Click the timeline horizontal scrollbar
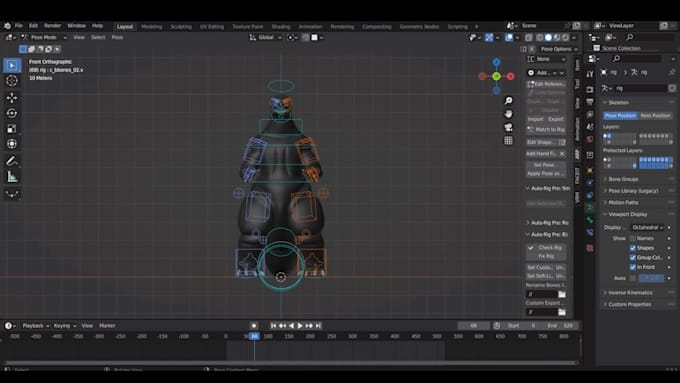This screenshot has height=383, width=680. (x=291, y=363)
